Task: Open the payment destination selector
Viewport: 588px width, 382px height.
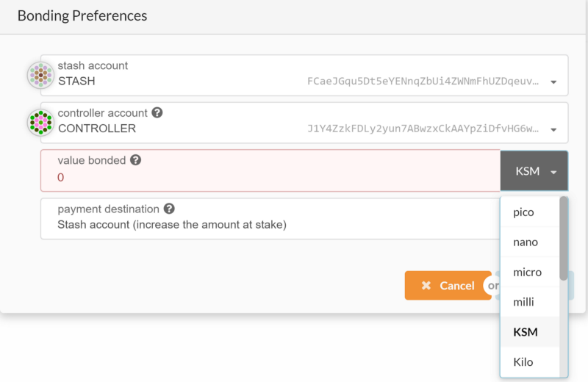Action: click(x=270, y=219)
